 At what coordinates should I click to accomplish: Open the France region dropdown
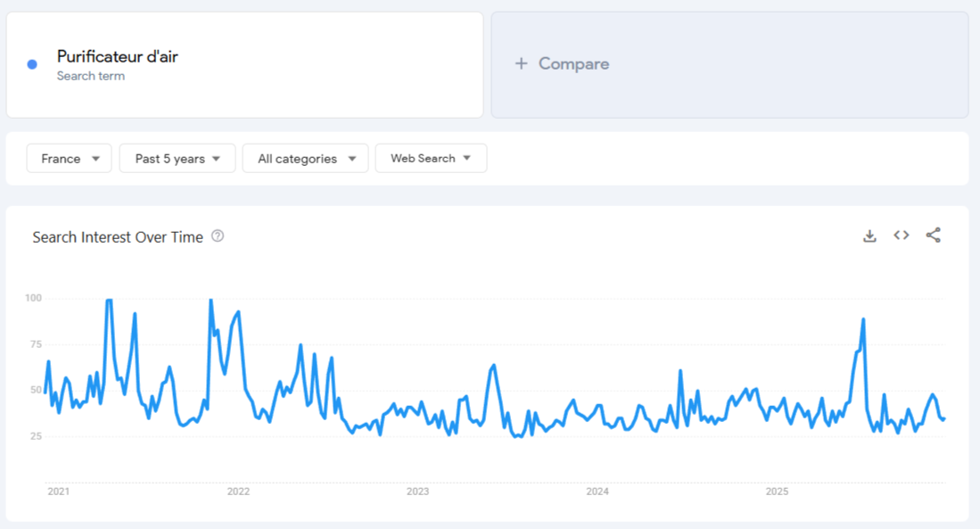point(69,158)
